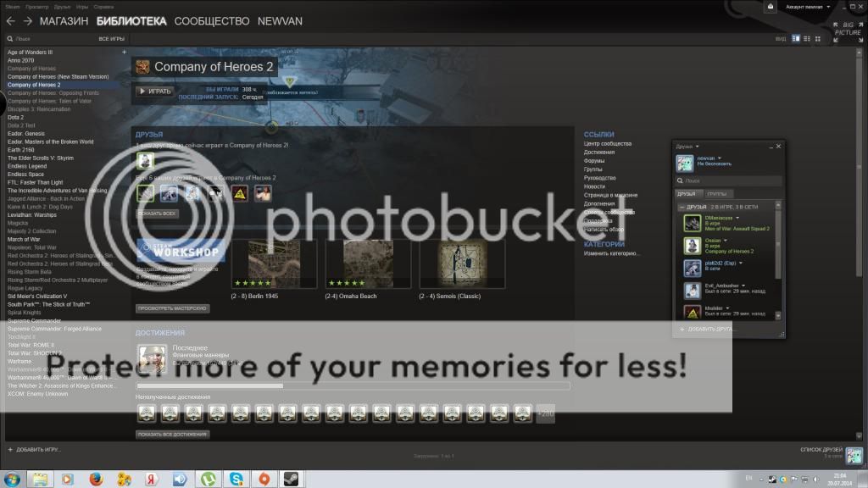
Task: Open the Просмотр menu
Action: pos(37,7)
